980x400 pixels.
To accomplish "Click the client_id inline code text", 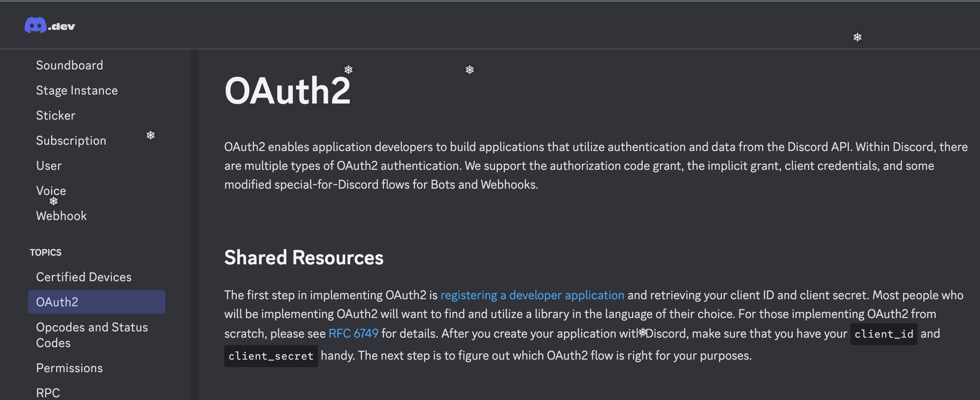I will tap(884, 334).
